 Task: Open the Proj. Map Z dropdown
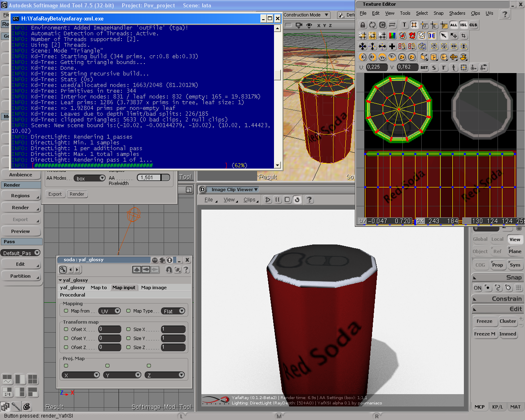click(165, 375)
